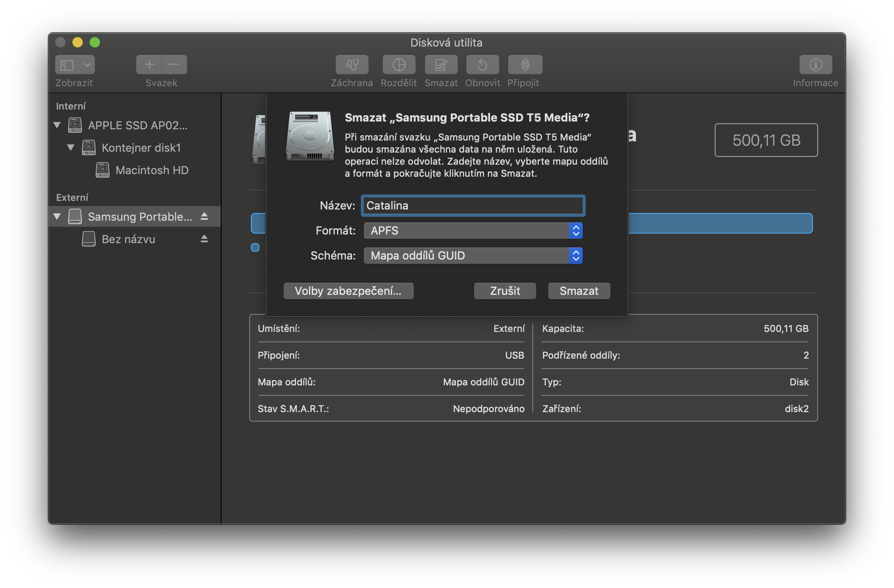This screenshot has width=894, height=588.
Task: Open Volby zabezpečení security options
Action: click(348, 291)
